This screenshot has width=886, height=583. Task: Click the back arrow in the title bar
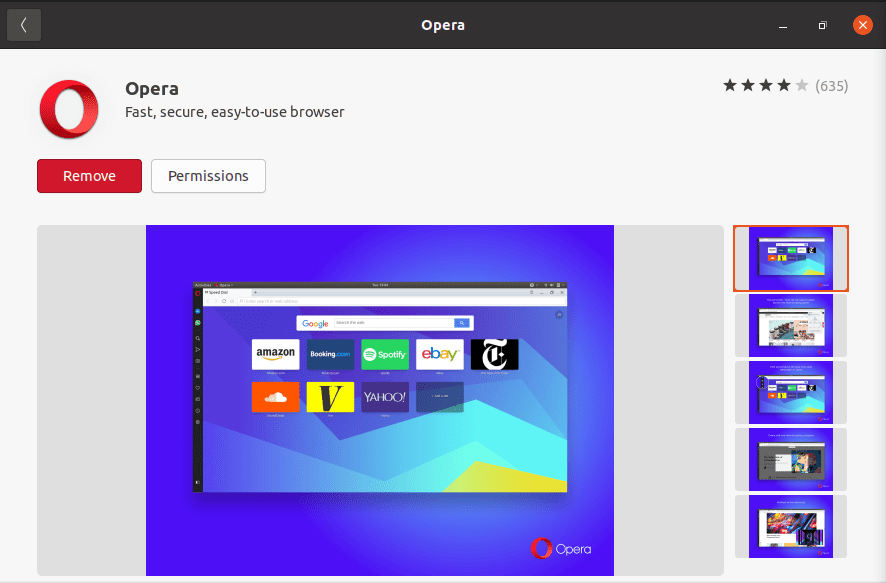coord(23,24)
